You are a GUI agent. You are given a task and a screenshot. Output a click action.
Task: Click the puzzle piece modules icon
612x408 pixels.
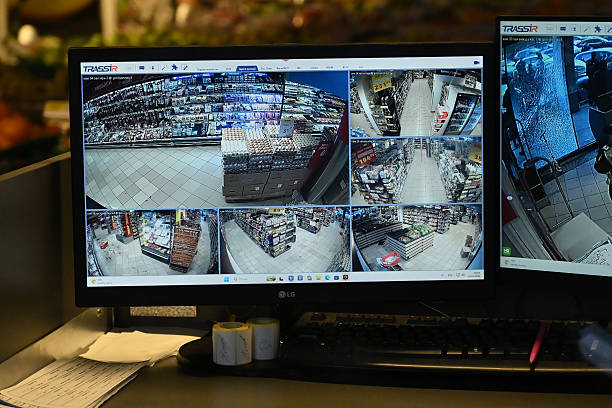point(174,68)
